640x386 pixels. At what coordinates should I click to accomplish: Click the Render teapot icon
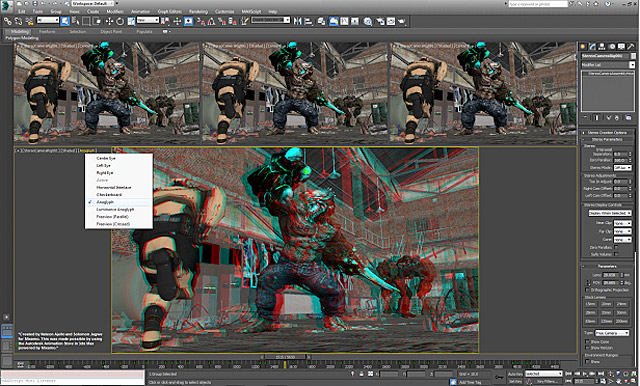coord(402,21)
